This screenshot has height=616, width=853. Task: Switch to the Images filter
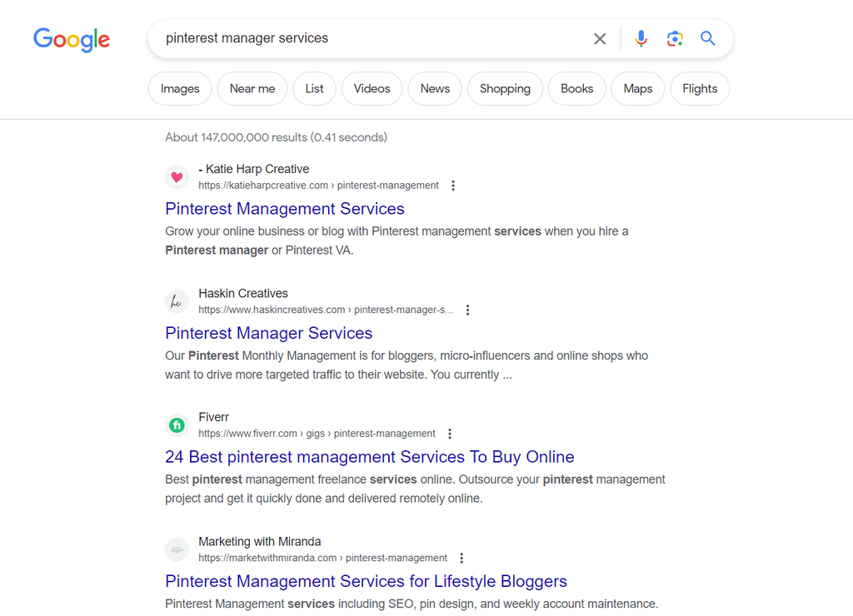click(180, 89)
